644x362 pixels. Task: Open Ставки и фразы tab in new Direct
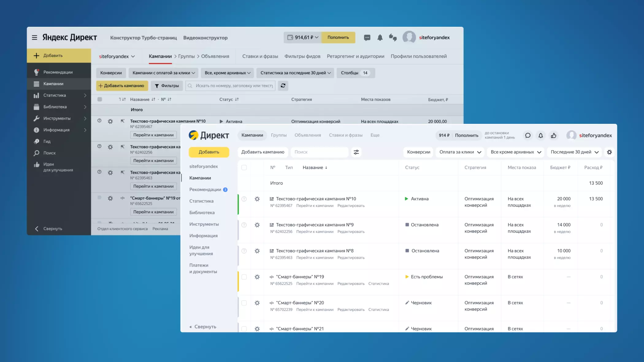346,135
